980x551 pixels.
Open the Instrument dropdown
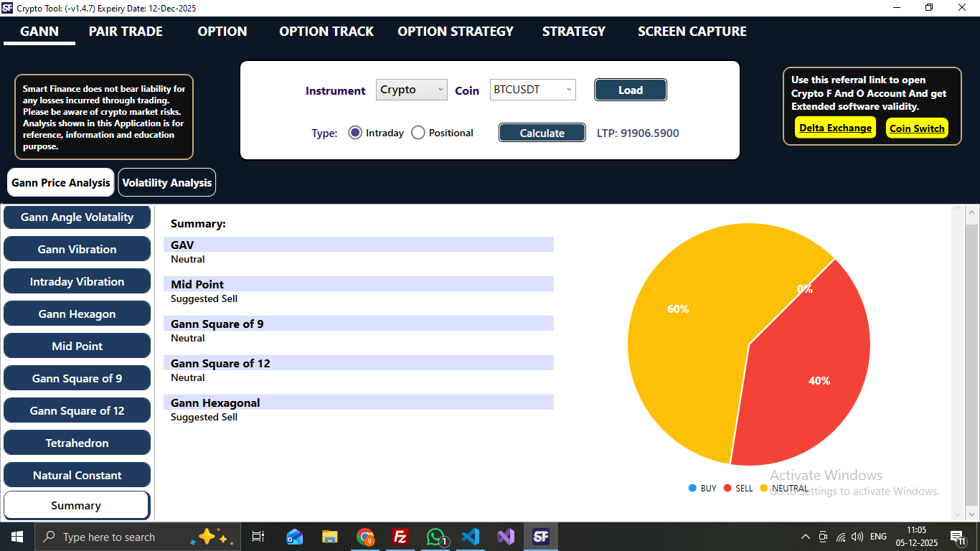pos(411,90)
